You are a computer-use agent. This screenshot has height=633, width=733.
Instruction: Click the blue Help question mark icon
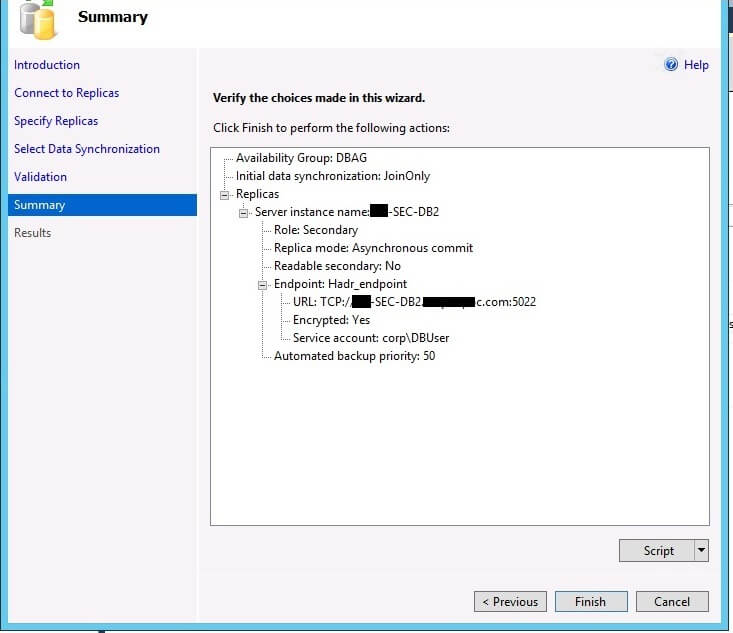[x=671, y=65]
